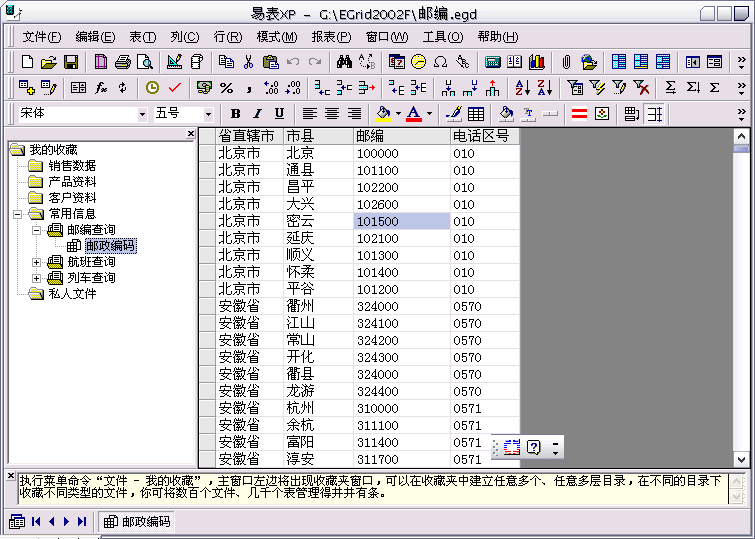
Task: Collapse the 邮编查询 tree node
Action: click(36, 230)
